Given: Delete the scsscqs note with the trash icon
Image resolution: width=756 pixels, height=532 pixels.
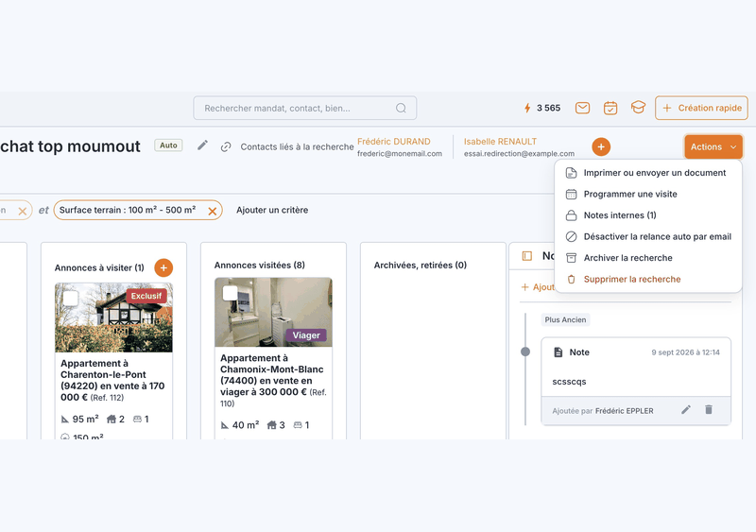Looking at the screenshot, I should coord(708,409).
